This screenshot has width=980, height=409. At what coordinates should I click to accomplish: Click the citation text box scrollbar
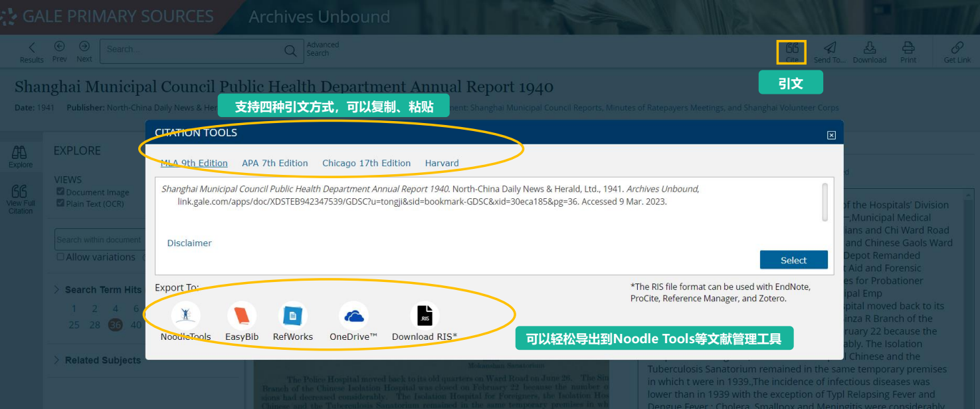[825, 202]
